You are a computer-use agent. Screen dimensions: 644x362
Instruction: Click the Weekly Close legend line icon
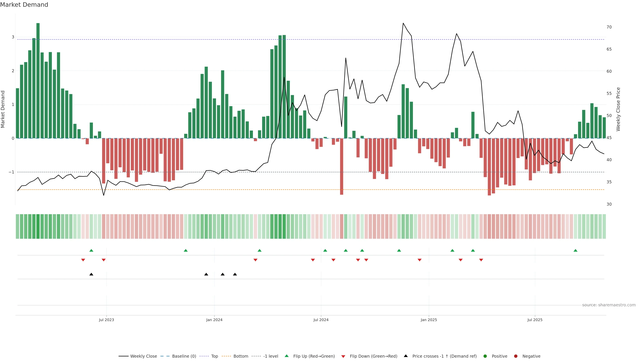[123, 356]
